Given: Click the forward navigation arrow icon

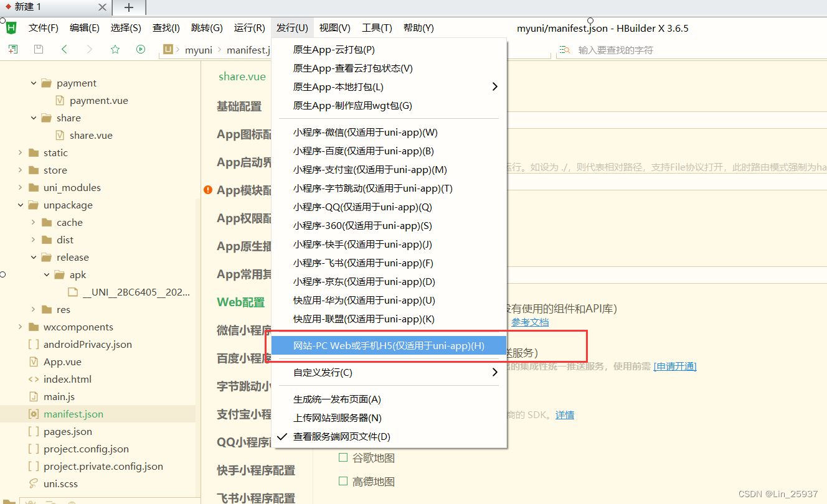Looking at the screenshot, I should pyautogui.click(x=89, y=49).
